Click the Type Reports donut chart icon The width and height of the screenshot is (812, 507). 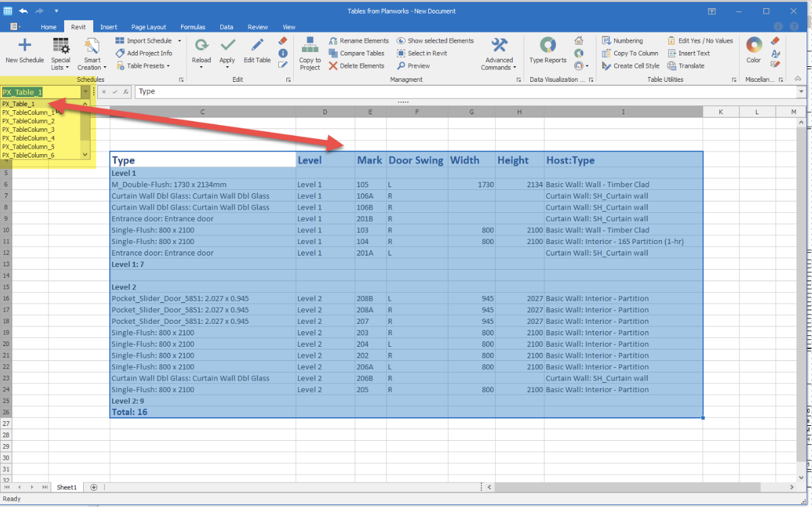tap(548, 45)
